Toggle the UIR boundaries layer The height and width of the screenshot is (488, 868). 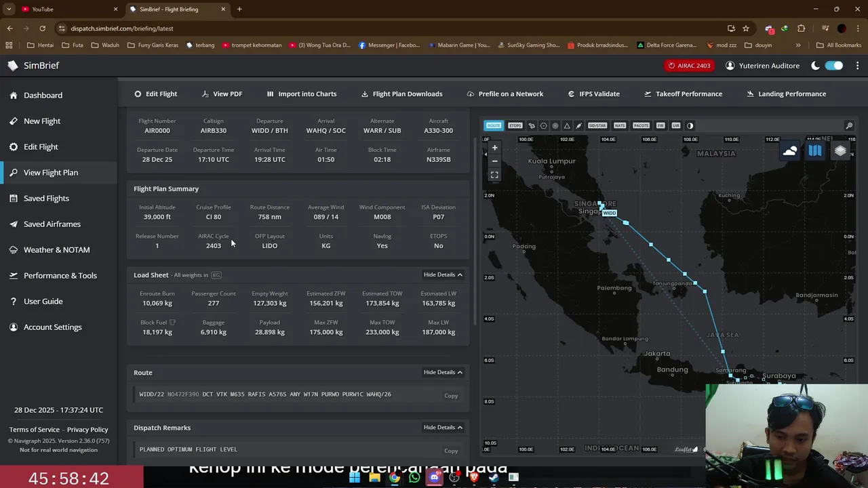click(x=676, y=125)
